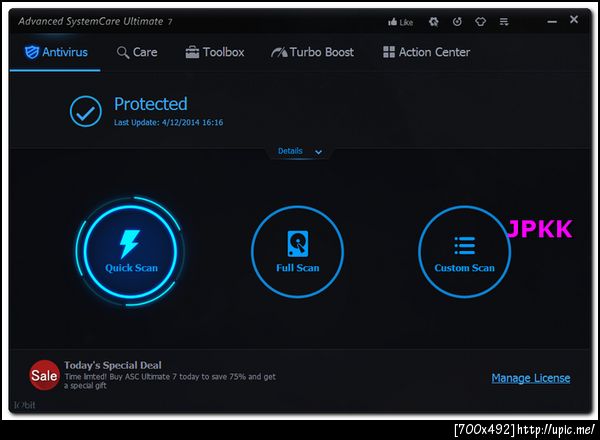Click the thumbs-up Like button
This screenshot has height=440, width=600.
(400, 22)
